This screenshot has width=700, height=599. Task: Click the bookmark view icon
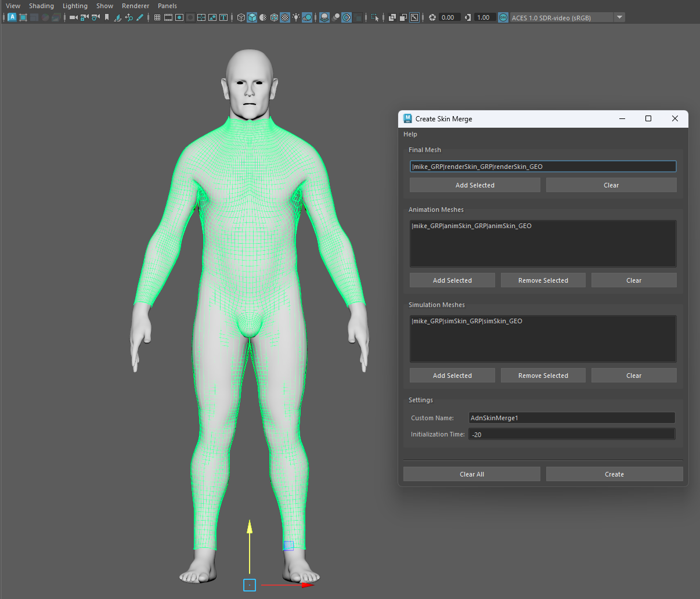pos(107,17)
